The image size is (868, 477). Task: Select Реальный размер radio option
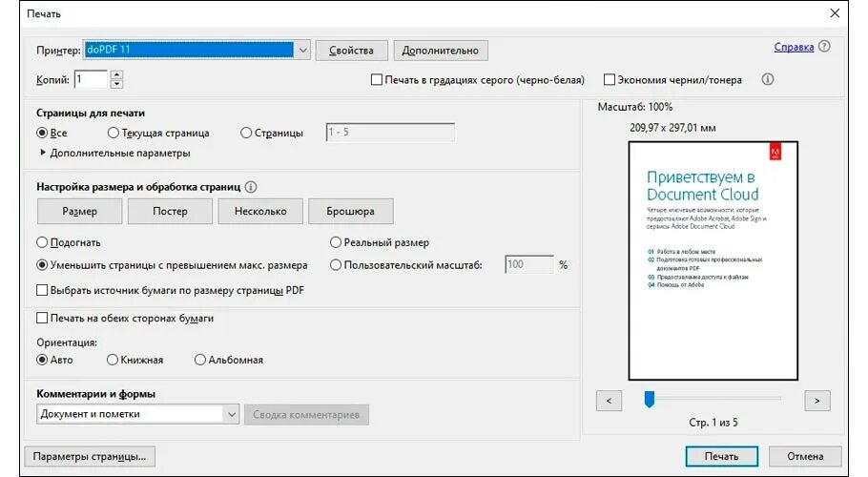336,242
